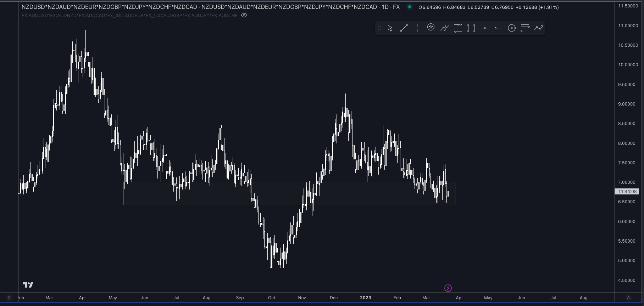The image size is (644, 306).
Task: Select the arrow cursor tool
Action: [390, 28]
